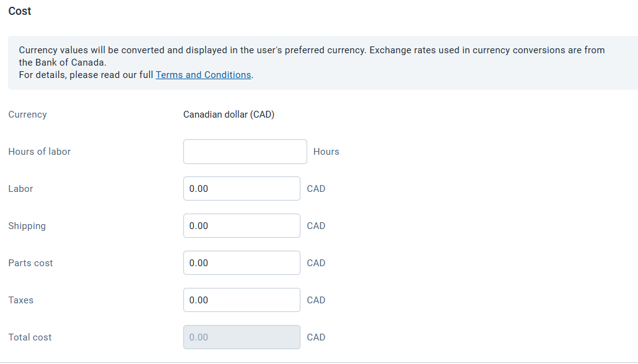Click the Labor field label
Viewport: 638px width, 364px height.
click(x=21, y=189)
